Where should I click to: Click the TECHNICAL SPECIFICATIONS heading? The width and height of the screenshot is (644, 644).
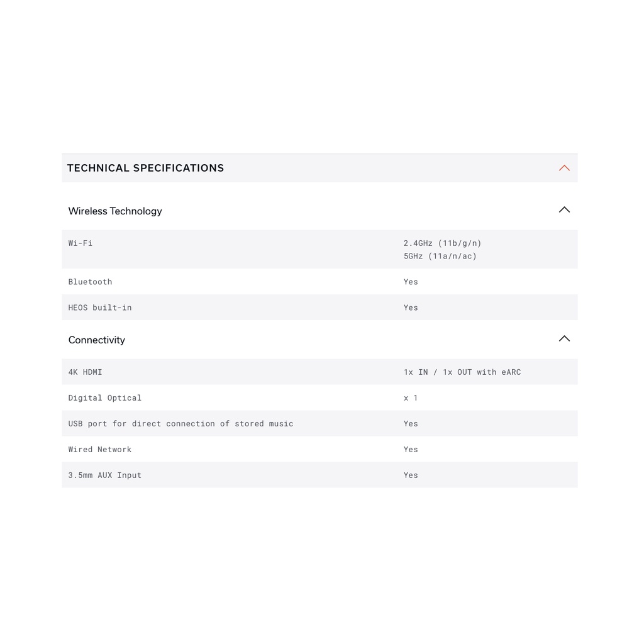[x=145, y=168]
